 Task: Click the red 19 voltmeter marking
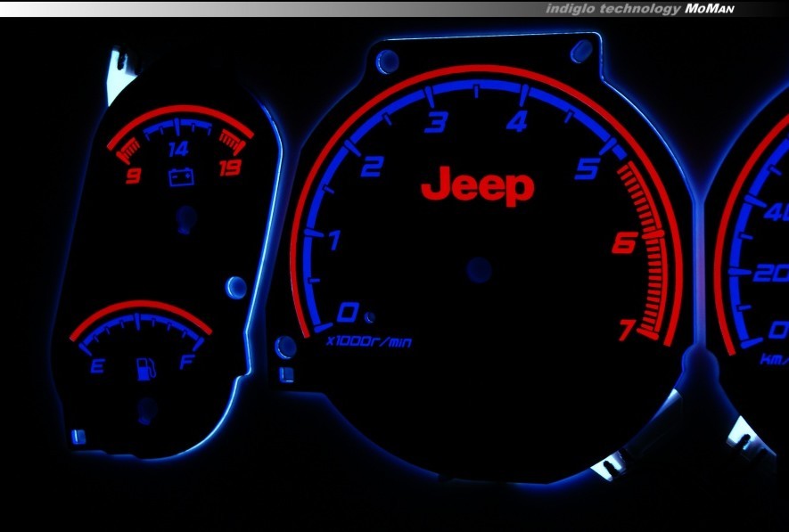coord(231,168)
